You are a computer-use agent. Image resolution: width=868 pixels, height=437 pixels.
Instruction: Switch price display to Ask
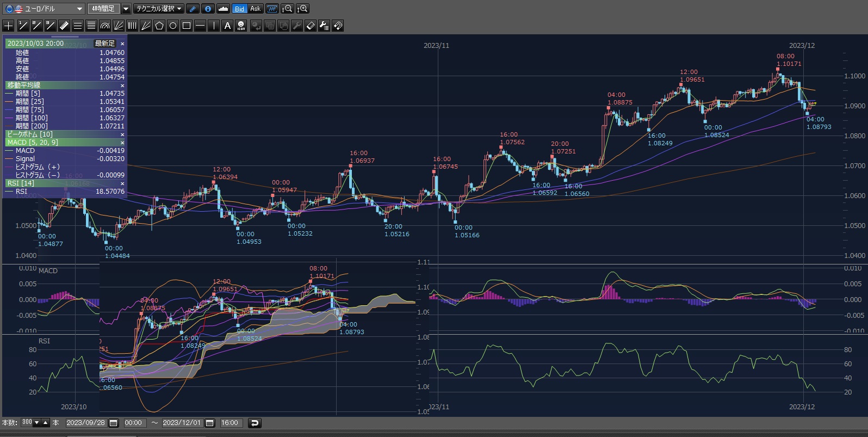click(x=255, y=9)
